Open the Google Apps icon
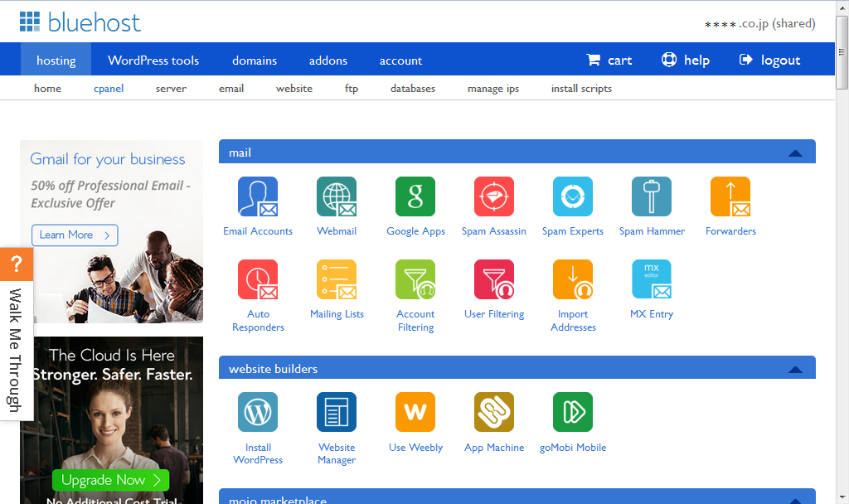This screenshot has width=849, height=504. (415, 196)
